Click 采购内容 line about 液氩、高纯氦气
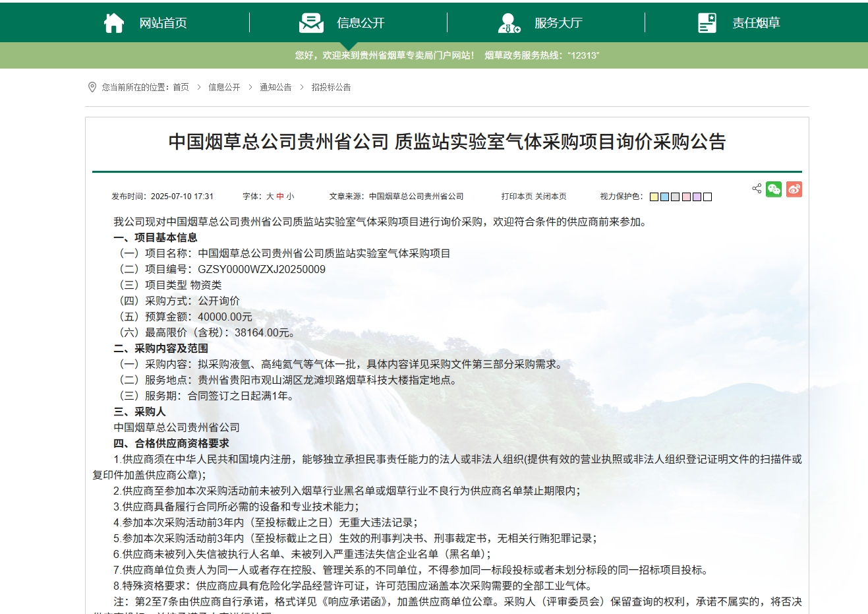 tap(340, 364)
